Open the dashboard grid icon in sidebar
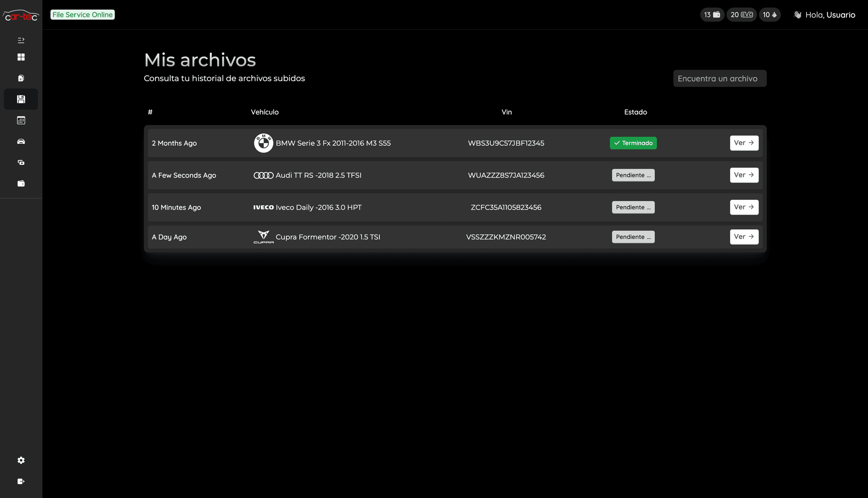The width and height of the screenshot is (868, 498). (x=21, y=57)
